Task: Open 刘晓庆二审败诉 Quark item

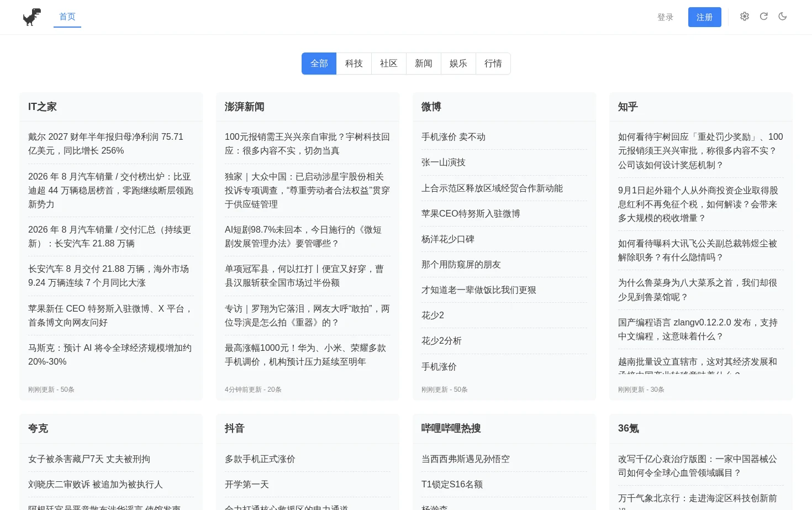Action: 96,485
